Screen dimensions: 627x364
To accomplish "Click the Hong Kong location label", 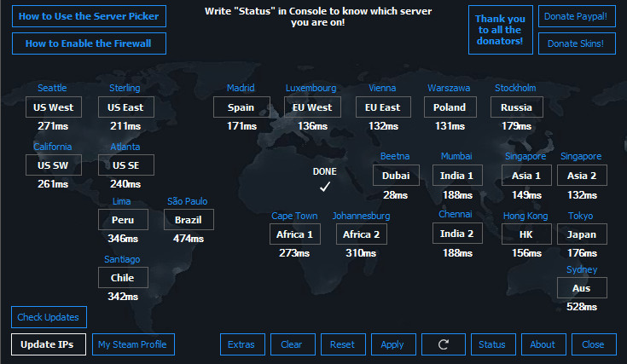I will tap(525, 217).
